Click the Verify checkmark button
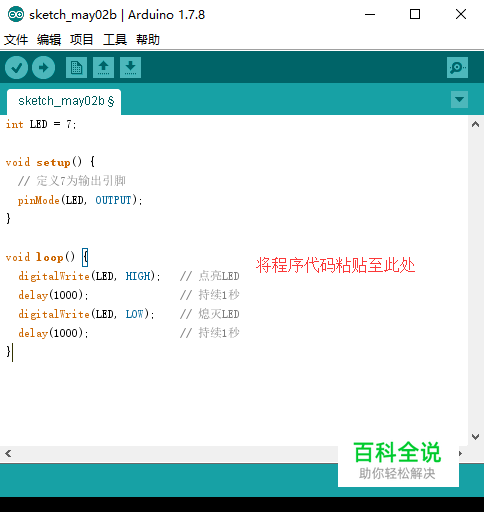This screenshot has width=484, height=512. (x=16, y=68)
